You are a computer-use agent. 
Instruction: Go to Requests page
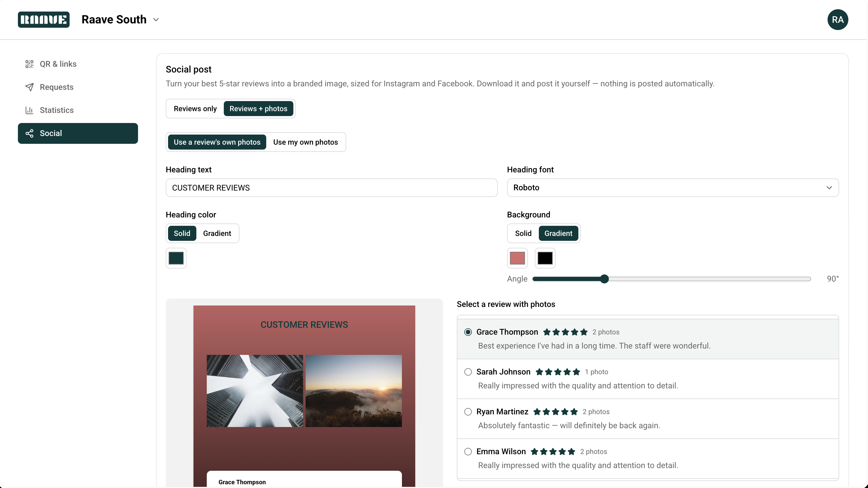(78, 87)
